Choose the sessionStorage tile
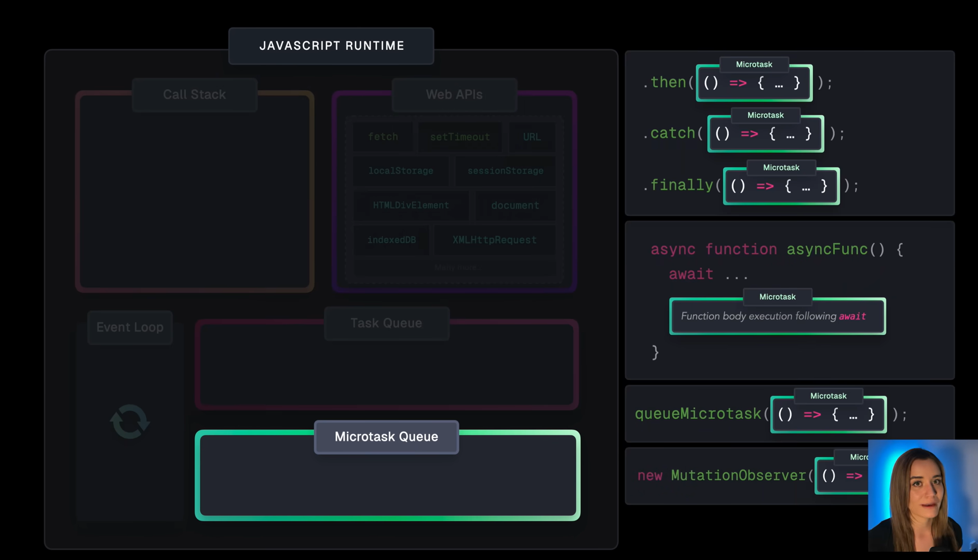978x560 pixels. [x=505, y=171]
